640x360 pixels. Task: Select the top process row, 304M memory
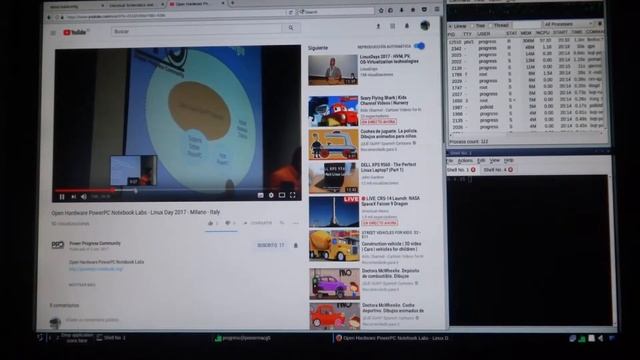pyautogui.click(x=526, y=41)
